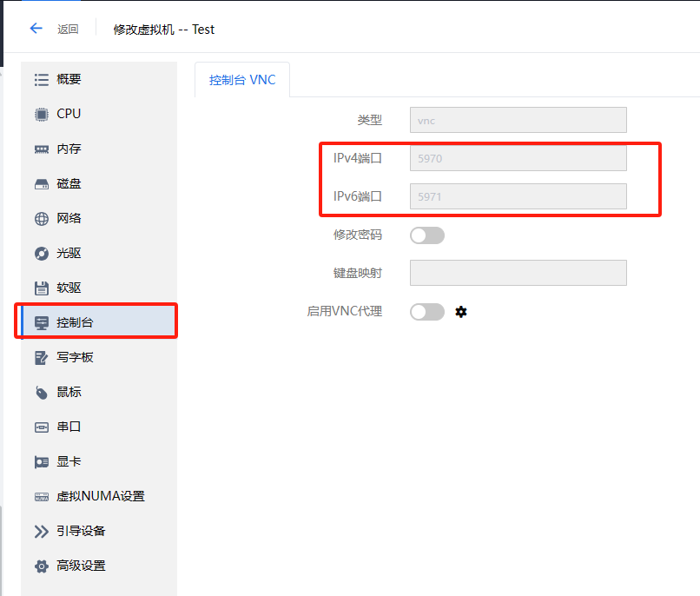The width and height of the screenshot is (700, 596).
Task: Go to the 高级设置 advanced settings
Action: pos(81,566)
